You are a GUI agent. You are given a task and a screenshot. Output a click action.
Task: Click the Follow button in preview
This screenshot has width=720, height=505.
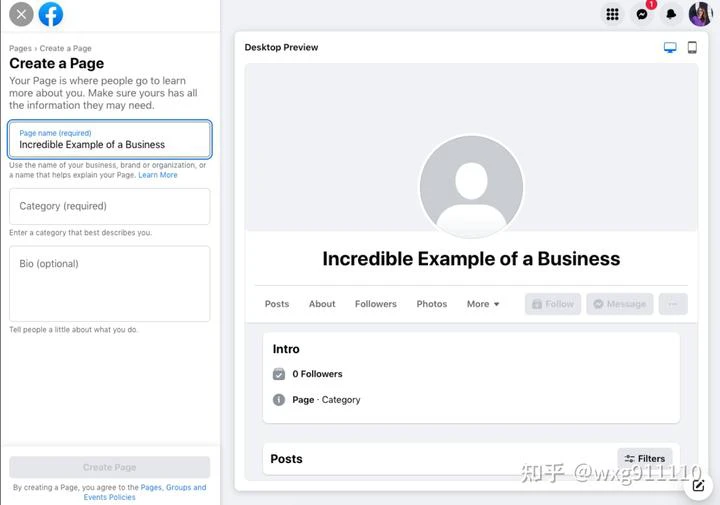click(553, 304)
